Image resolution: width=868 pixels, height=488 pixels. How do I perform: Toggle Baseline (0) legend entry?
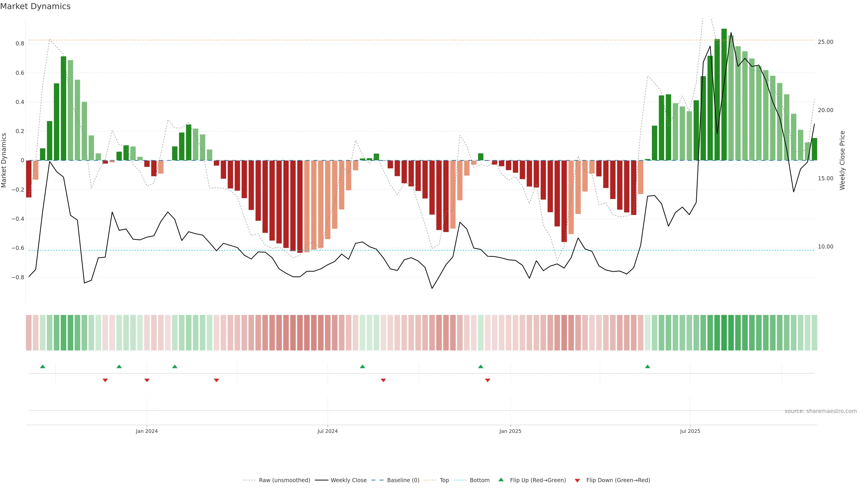(x=403, y=480)
